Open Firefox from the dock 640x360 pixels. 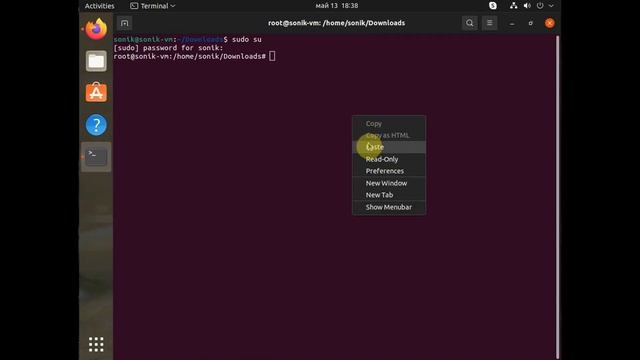(96, 29)
